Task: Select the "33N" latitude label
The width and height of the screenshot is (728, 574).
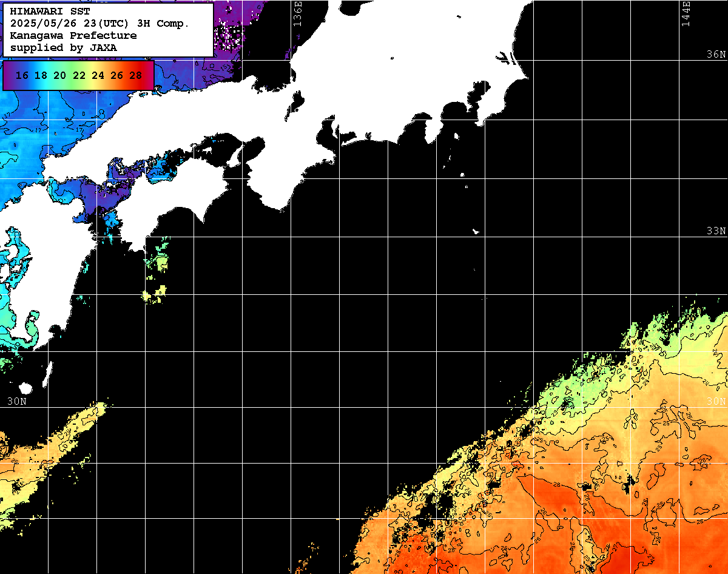Action: [x=716, y=231]
